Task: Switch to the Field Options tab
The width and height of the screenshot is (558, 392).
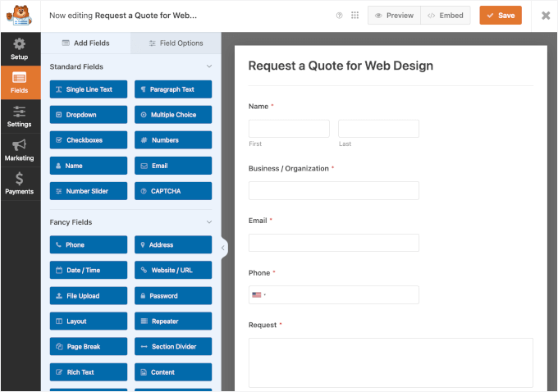Action: (x=176, y=43)
